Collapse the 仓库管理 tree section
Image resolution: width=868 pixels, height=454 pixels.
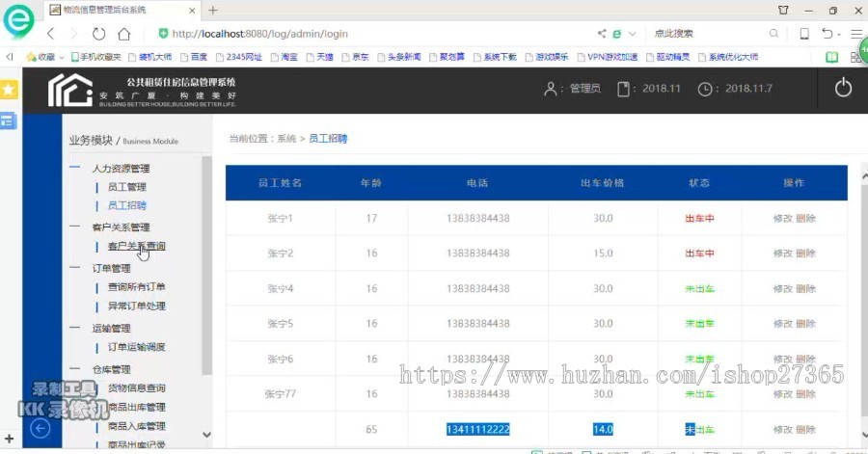[74, 368]
